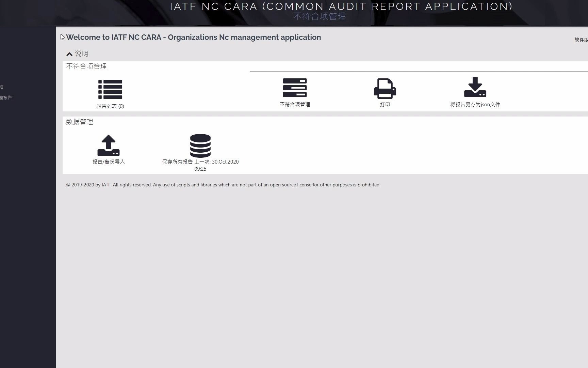
Task: Open the sidebar item ending in 理报告
Action: 6,98
